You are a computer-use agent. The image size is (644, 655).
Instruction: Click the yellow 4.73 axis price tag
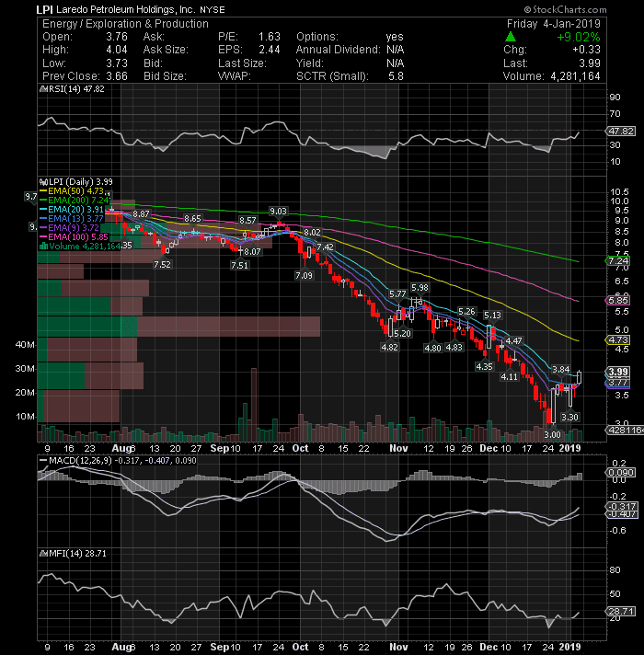[x=617, y=340]
